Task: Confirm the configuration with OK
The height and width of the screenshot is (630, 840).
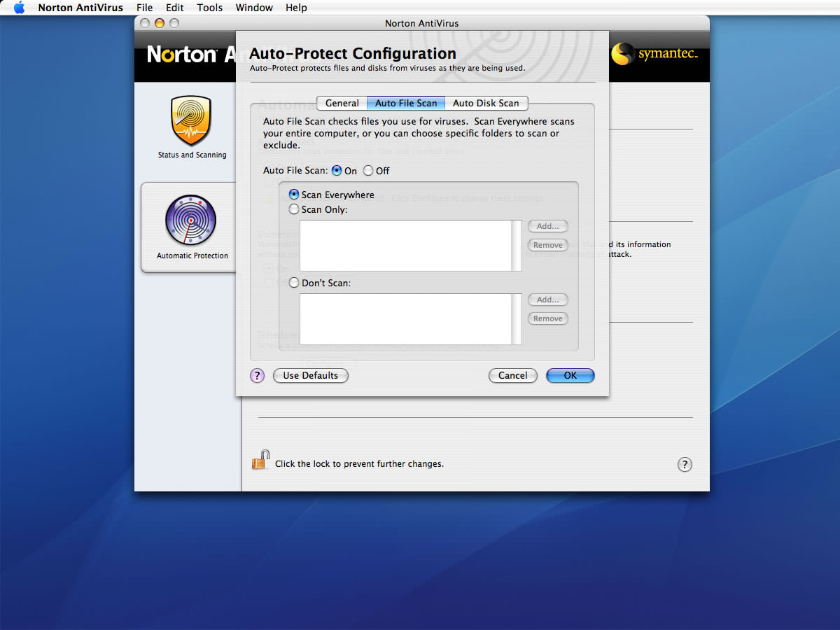Action: (570, 375)
